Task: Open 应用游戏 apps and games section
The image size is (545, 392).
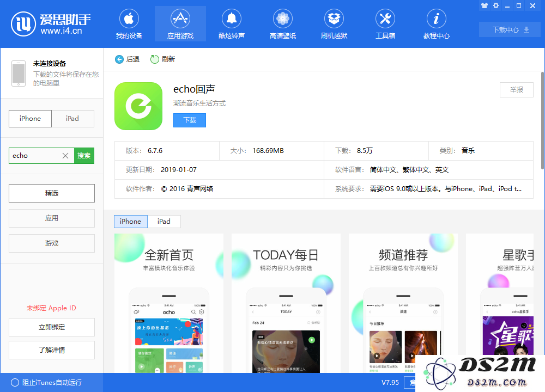Action: pos(180,24)
